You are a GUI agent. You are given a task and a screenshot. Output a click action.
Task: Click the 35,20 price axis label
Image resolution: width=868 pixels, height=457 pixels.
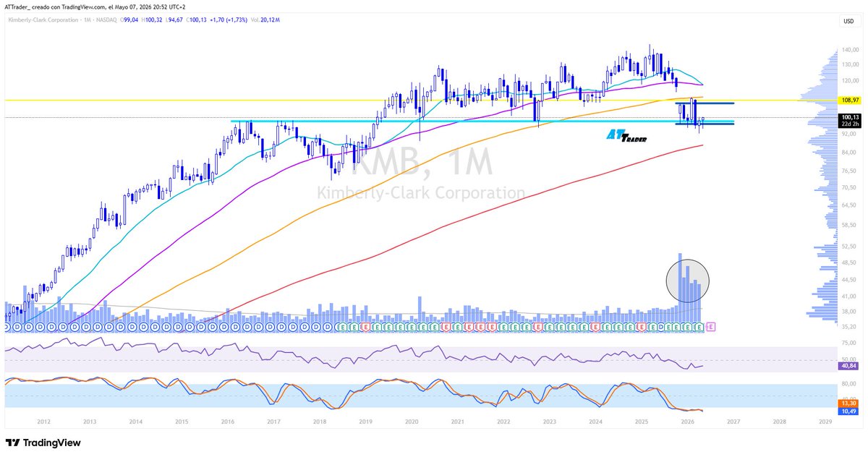click(848, 327)
